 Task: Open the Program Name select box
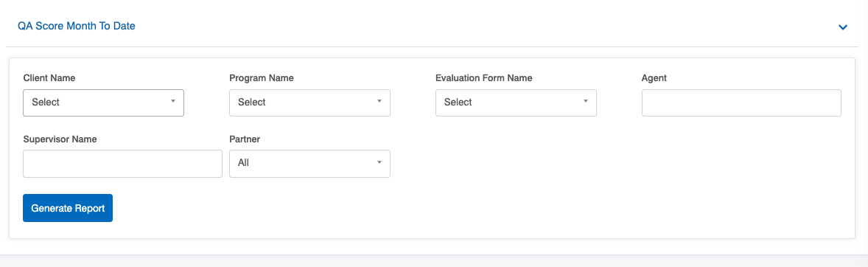click(310, 103)
